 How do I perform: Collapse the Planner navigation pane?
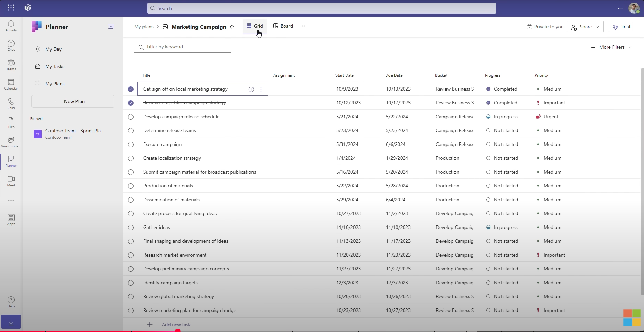(x=111, y=27)
